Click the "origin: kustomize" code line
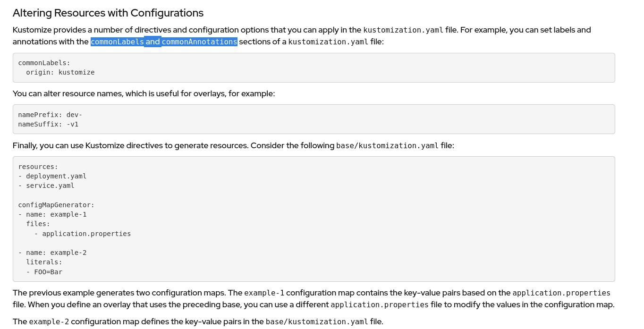The height and width of the screenshot is (329, 644). click(60, 72)
